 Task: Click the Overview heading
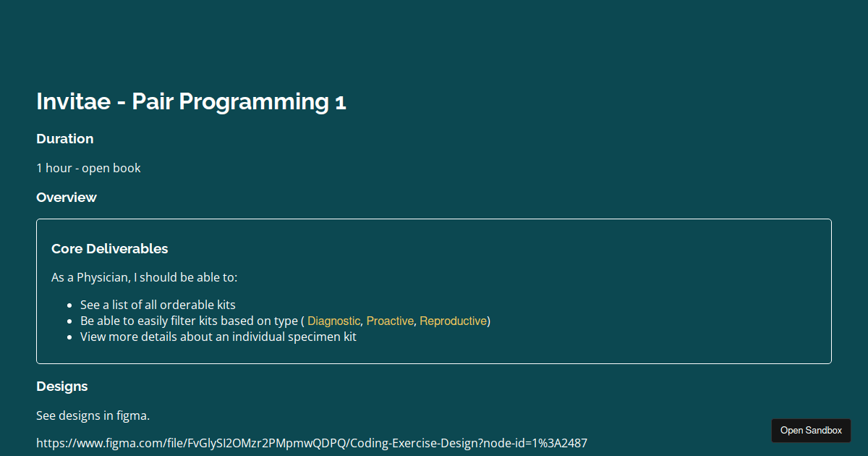(x=67, y=198)
